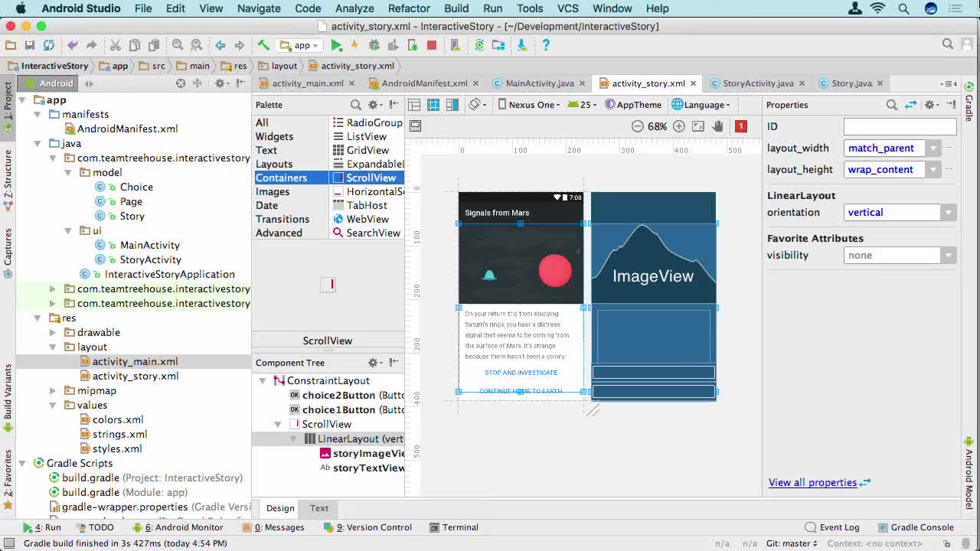
Task: Close the activity_main.xml tab
Action: tap(352, 83)
